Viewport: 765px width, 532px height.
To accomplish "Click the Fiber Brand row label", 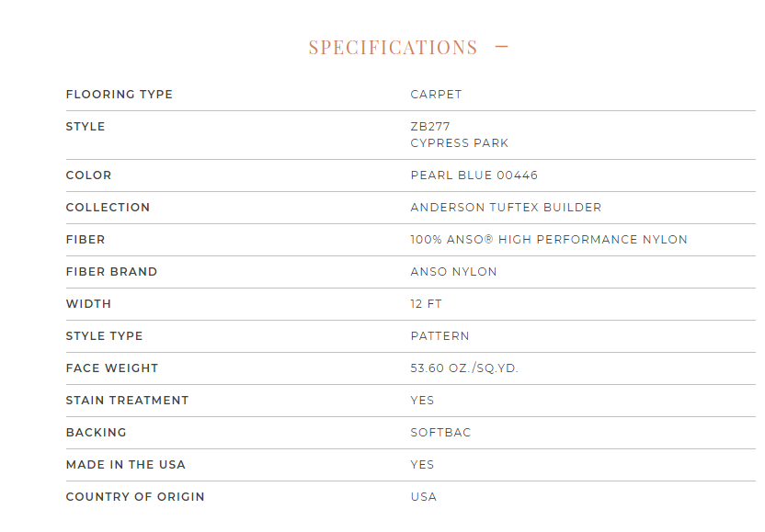I will 112,272.
